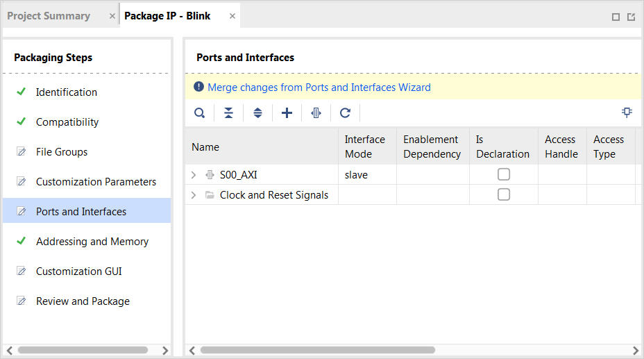Expand the S00_AXI interface row
The image size is (644, 359).
pos(194,175)
